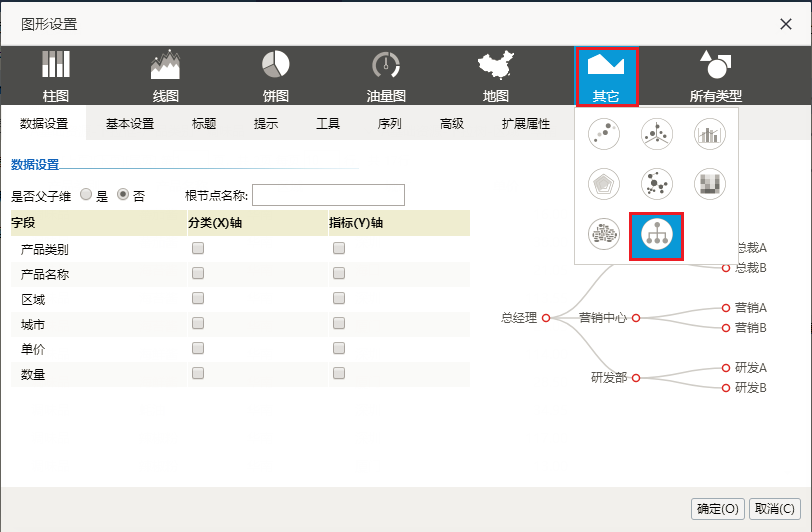Open the 标题 tab
Screen dimensions: 812x532
[x=204, y=123]
